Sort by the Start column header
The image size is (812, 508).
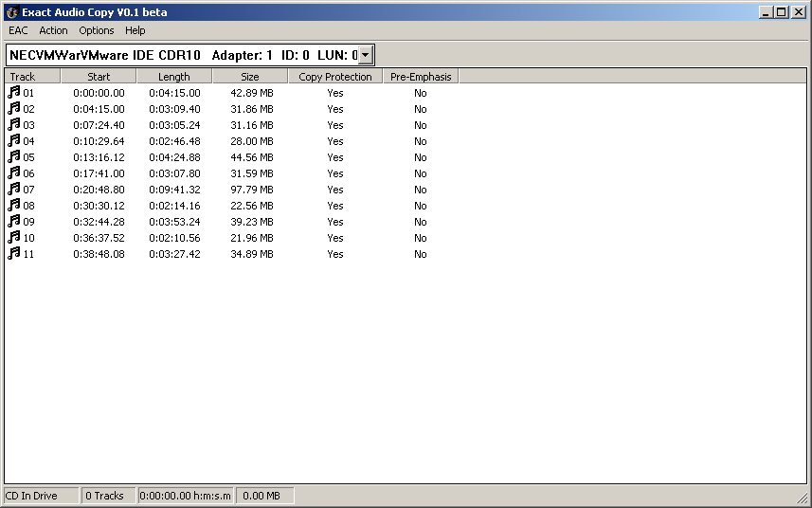[99, 77]
